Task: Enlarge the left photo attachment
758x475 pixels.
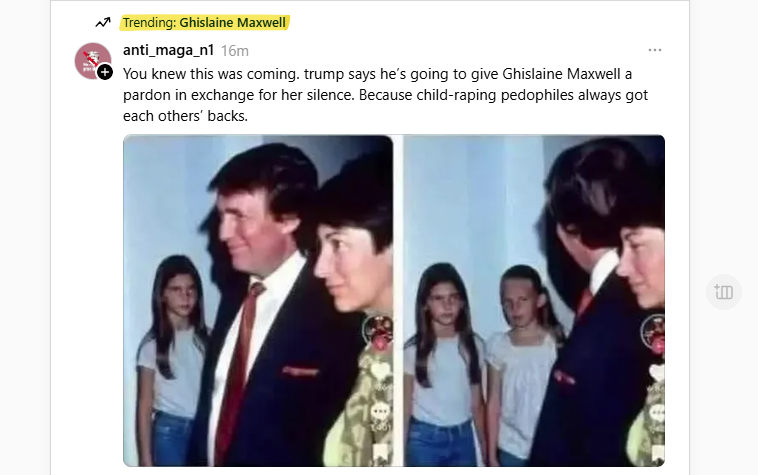Action: (258, 301)
